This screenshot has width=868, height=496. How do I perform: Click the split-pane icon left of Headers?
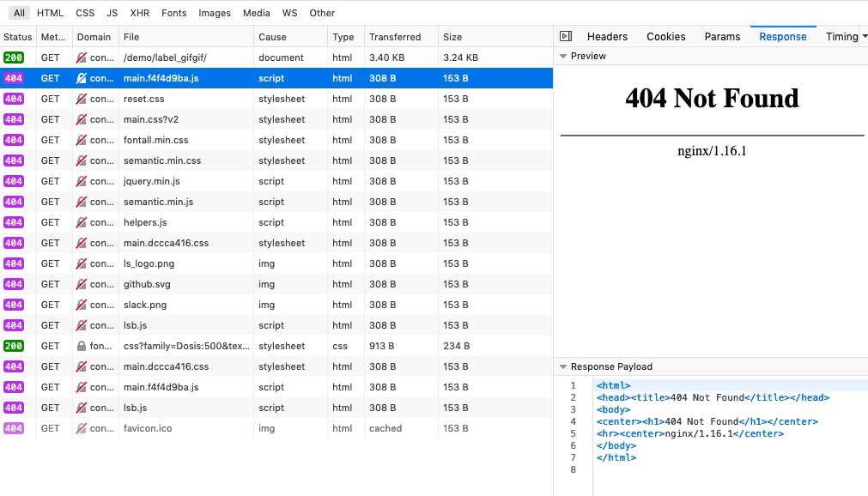pyautogui.click(x=565, y=37)
